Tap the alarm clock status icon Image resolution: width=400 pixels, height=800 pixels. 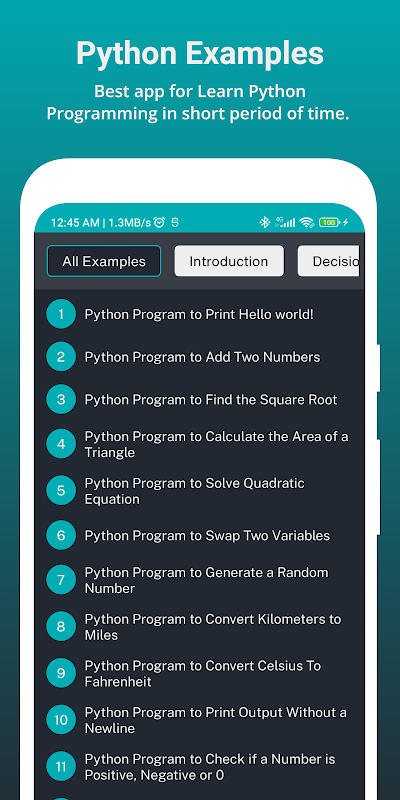159,222
